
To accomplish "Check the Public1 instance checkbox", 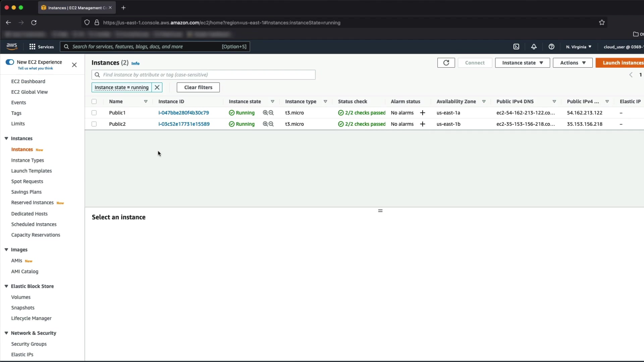I will click(x=94, y=113).
